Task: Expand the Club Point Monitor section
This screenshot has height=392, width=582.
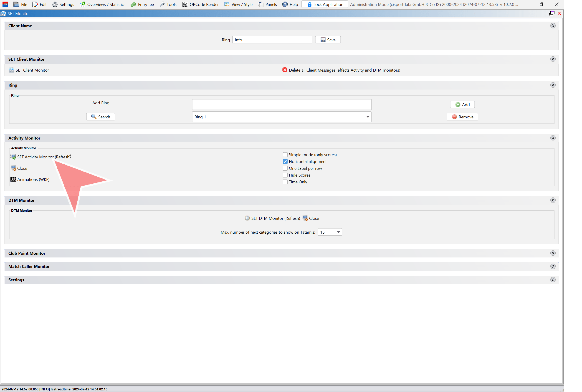Action: click(553, 253)
